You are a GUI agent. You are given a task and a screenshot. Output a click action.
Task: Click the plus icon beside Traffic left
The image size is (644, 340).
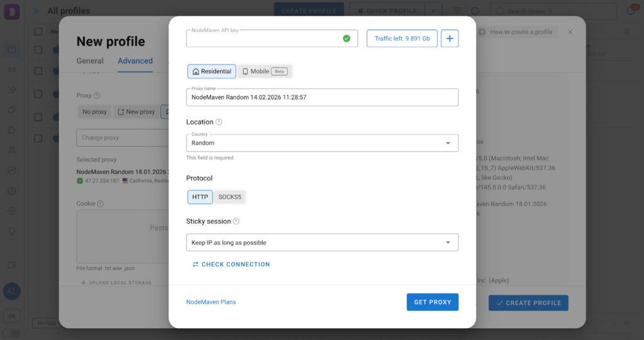pyautogui.click(x=450, y=38)
